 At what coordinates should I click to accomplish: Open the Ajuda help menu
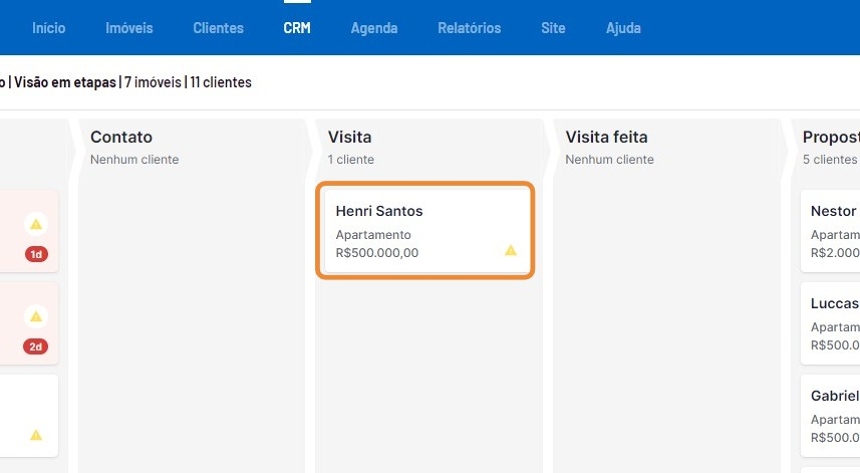tap(623, 28)
